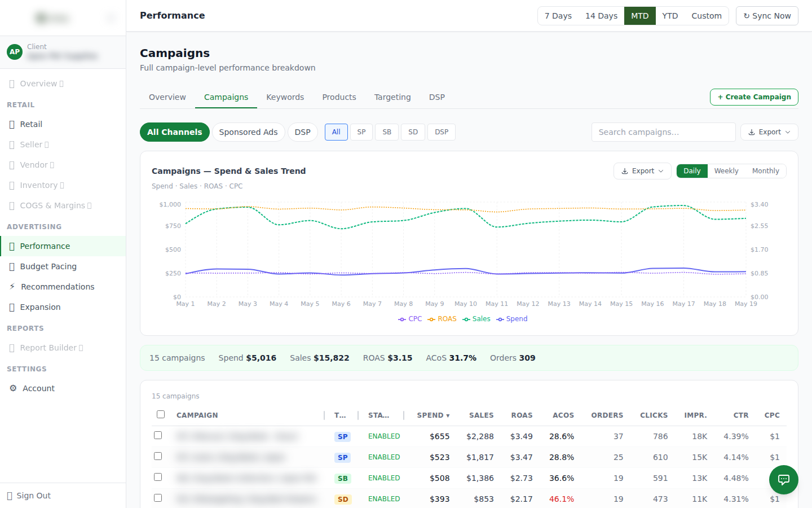
Task: Switch to the Targeting tab
Action: tap(392, 97)
